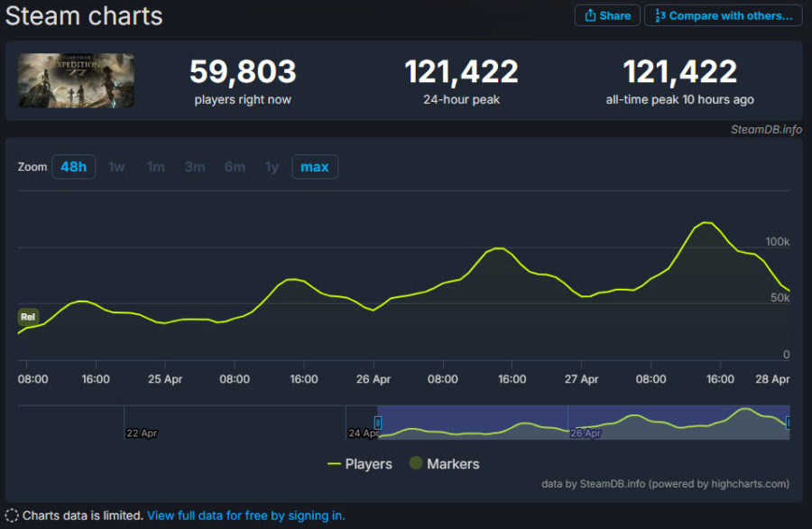
Task: Click the 100k y-axis label
Action: (778, 241)
